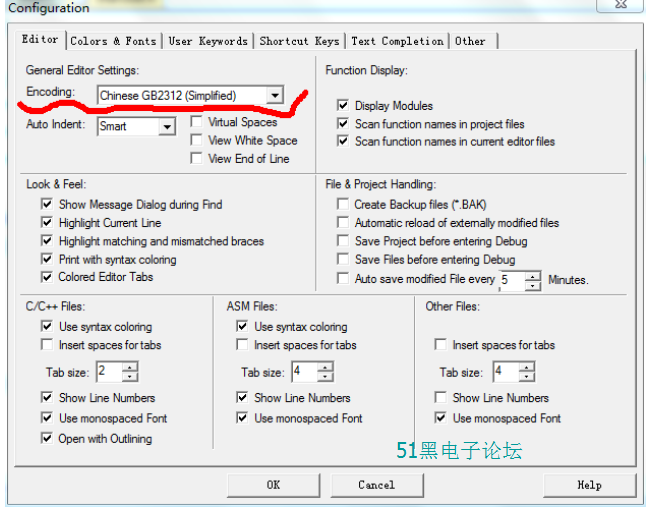The image size is (647, 508).
Task: Toggle Scan function names in project files
Action: 343,123
